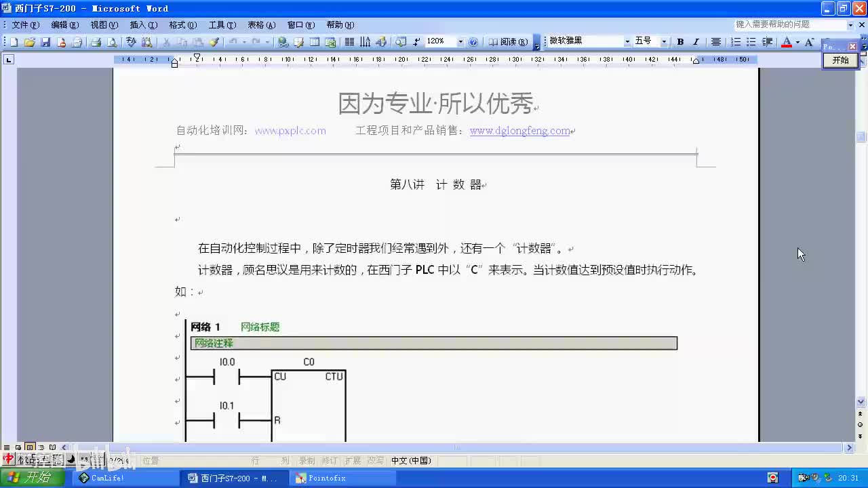
Task: Click the 开始 button in Pointofix panel
Action: [x=840, y=60]
